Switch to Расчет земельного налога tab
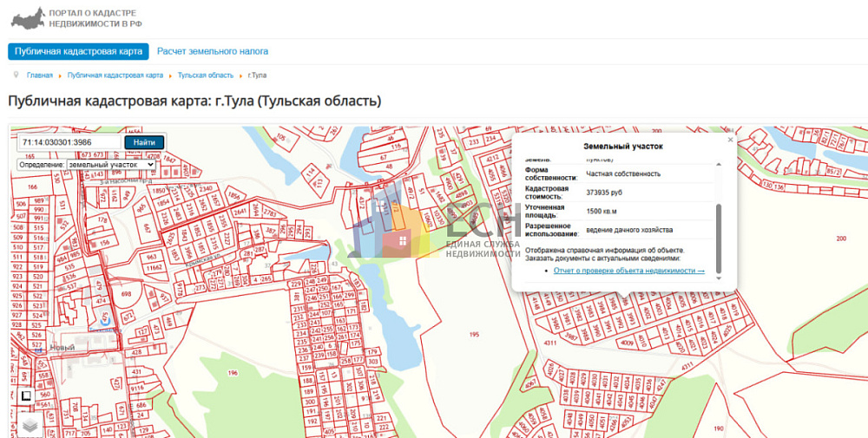 pyautogui.click(x=213, y=51)
